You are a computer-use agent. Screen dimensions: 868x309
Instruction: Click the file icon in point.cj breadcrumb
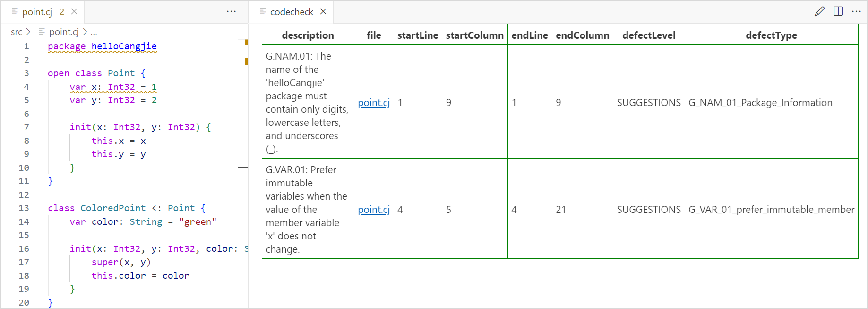(42, 32)
